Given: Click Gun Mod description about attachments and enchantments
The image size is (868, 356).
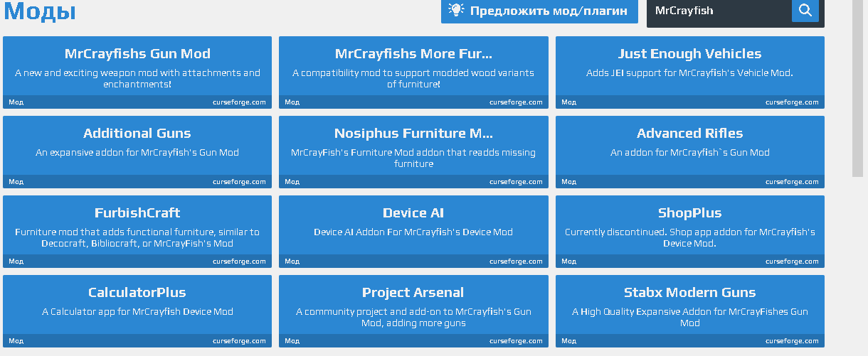Looking at the screenshot, I should click(x=137, y=78).
